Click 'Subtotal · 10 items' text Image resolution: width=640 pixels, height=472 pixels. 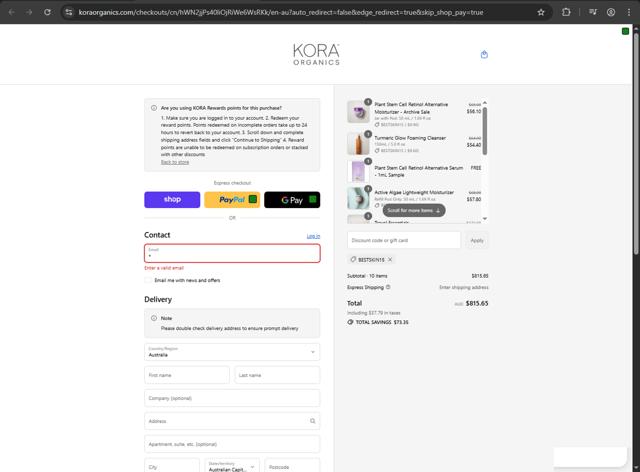click(x=367, y=276)
